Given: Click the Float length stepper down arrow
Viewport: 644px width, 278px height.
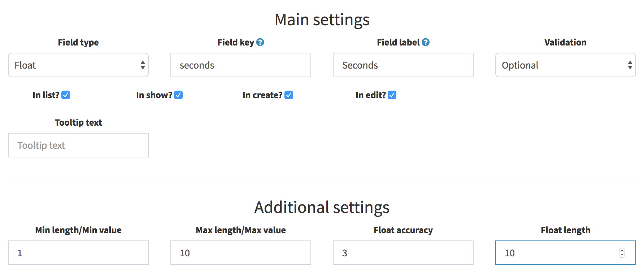Looking at the screenshot, I should (x=621, y=256).
